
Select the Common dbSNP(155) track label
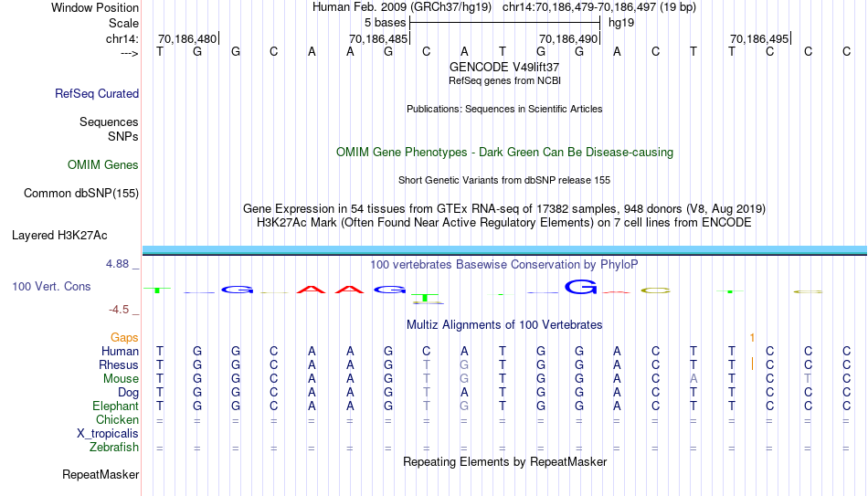click(x=81, y=194)
